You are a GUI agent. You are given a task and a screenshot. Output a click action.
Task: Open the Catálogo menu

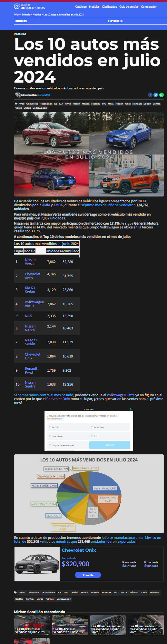click(81, 7)
